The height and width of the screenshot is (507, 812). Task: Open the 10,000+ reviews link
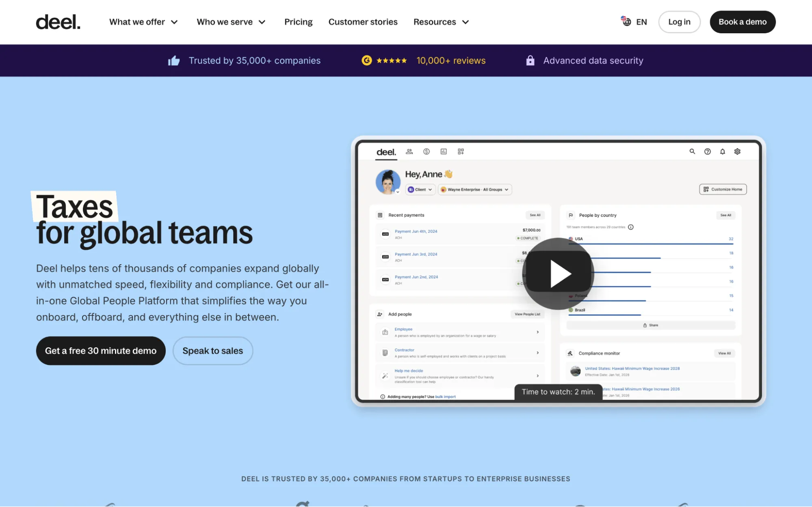[x=451, y=60]
